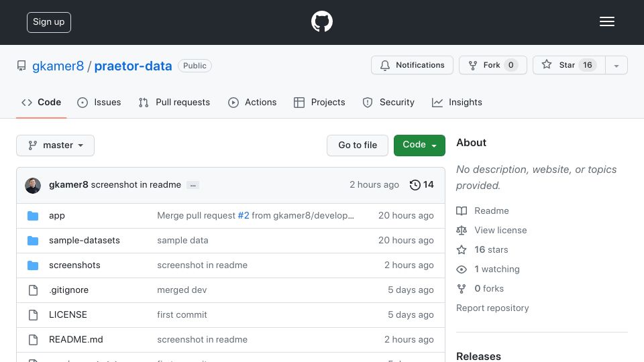Screen dimensions: 644x362
Task: Open the LICENSE file
Action: (x=68, y=314)
